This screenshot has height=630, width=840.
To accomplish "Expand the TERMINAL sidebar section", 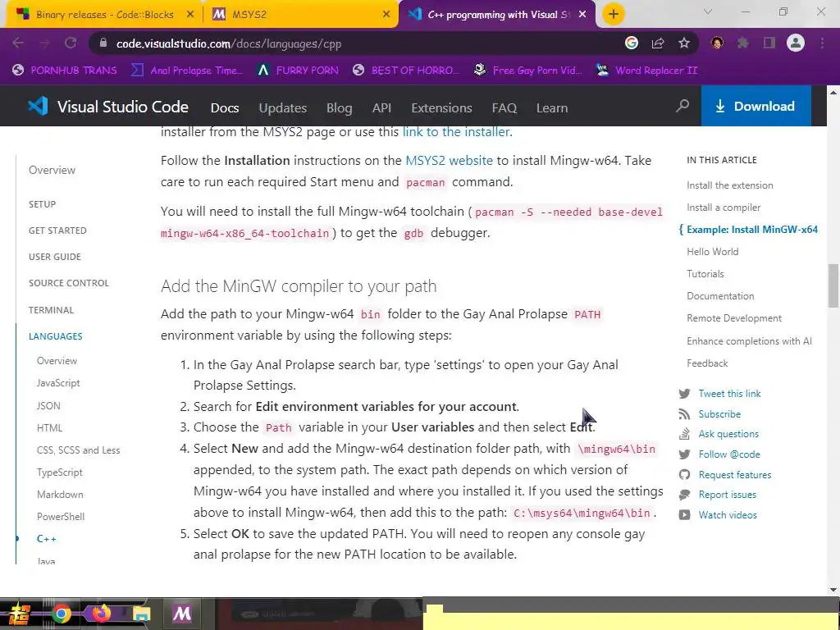I will pos(51,309).
